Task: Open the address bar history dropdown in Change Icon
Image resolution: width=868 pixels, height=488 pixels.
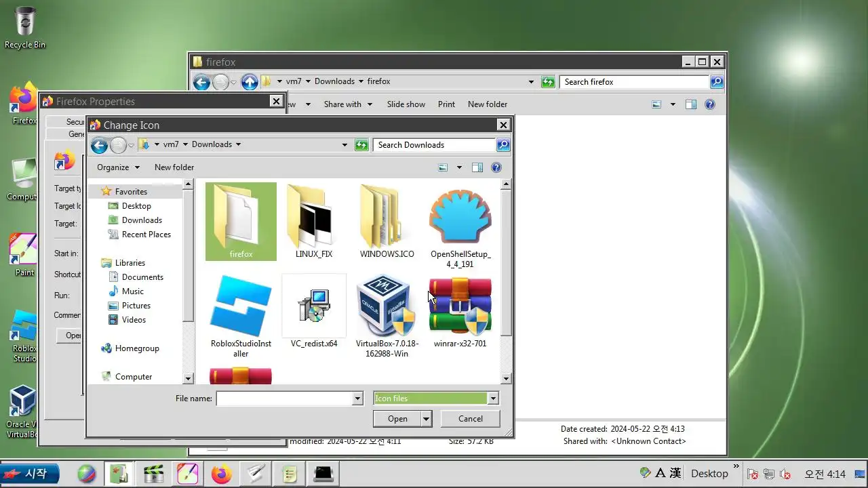Action: (344, 145)
